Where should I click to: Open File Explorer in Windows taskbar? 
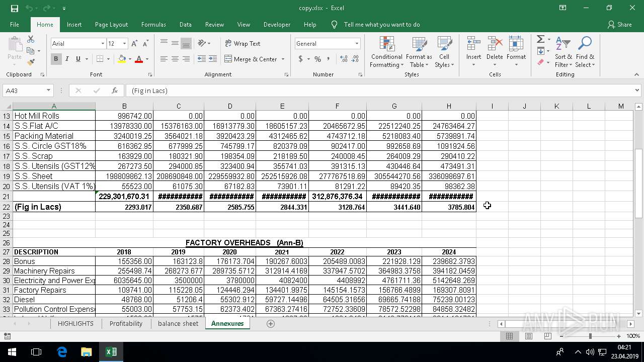click(86, 352)
